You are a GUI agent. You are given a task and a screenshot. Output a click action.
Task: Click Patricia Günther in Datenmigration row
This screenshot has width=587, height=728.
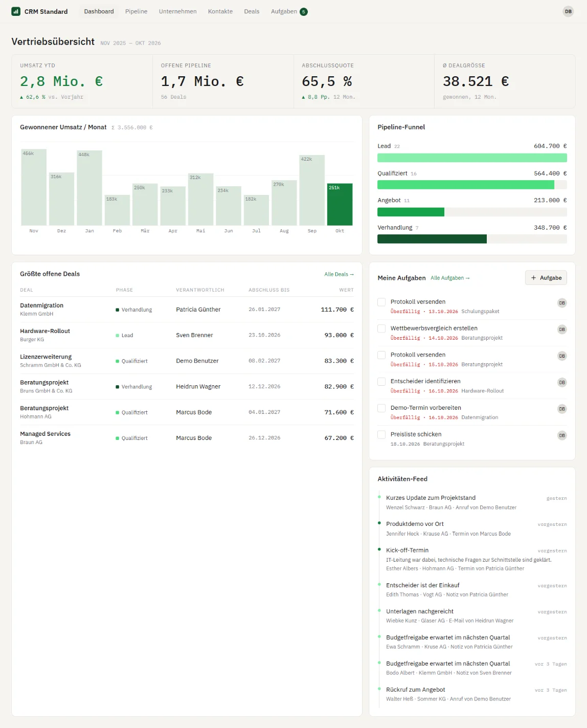(198, 310)
